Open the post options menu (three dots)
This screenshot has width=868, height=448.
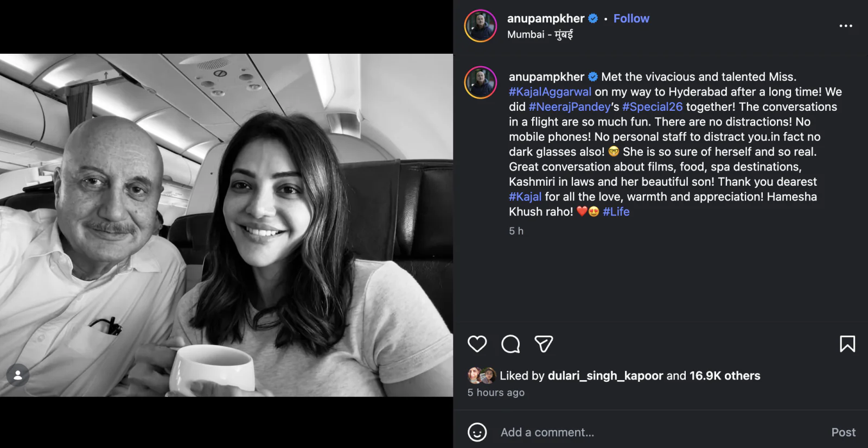point(845,26)
